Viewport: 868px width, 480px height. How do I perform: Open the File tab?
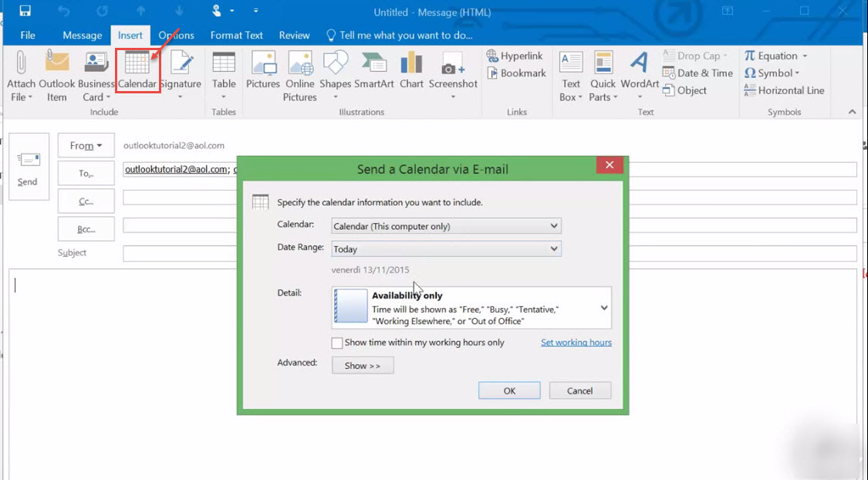pos(28,35)
